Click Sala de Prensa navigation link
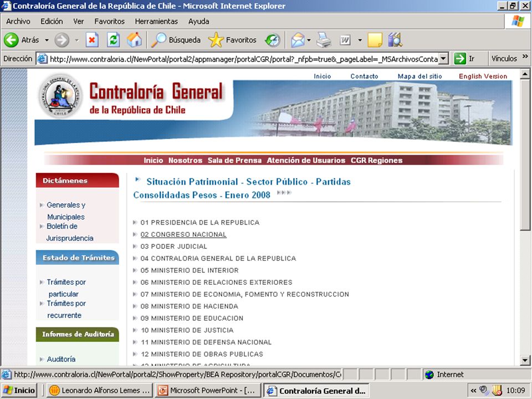The height and width of the screenshot is (399, 532). click(234, 161)
